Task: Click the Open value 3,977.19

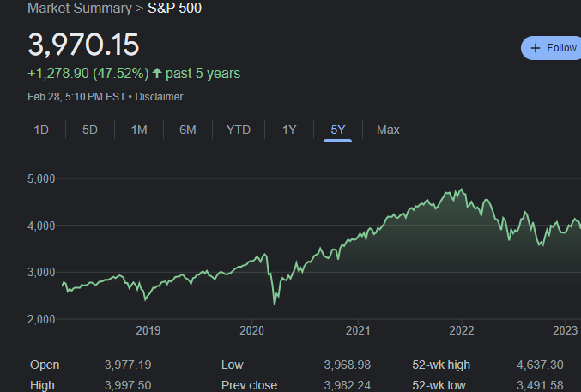Action: click(128, 365)
